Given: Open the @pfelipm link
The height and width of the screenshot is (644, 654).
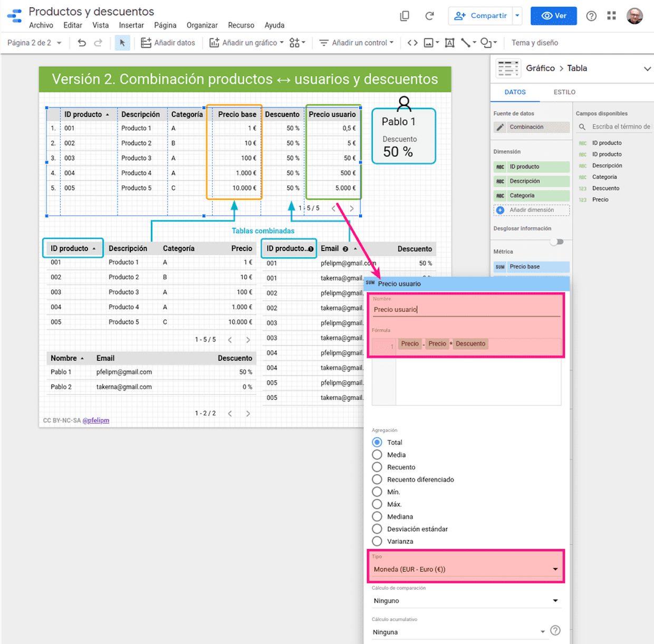Looking at the screenshot, I should click(x=96, y=420).
